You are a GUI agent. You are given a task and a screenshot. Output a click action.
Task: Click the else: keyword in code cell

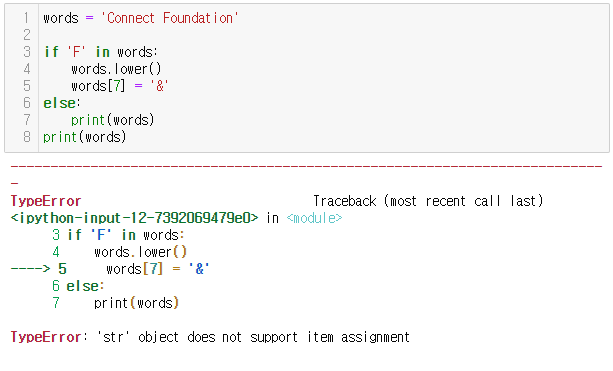(x=62, y=103)
